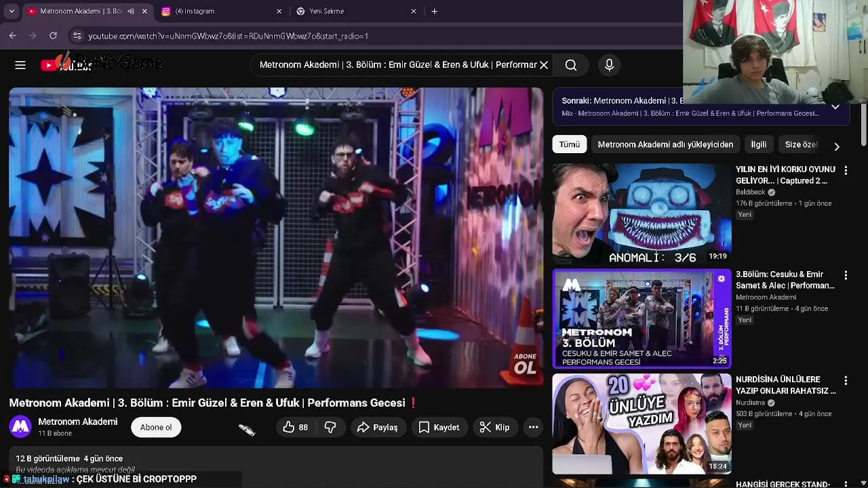Open a new browser tab with plus
Screen dimensions: 868x488
coord(435,12)
